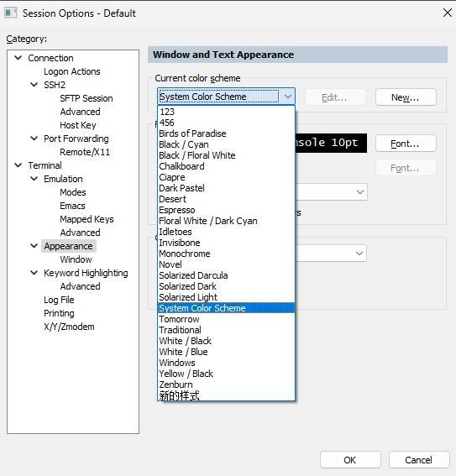Dismiss dialog with Cancel button
The height and width of the screenshot is (476, 456).
tap(419, 460)
